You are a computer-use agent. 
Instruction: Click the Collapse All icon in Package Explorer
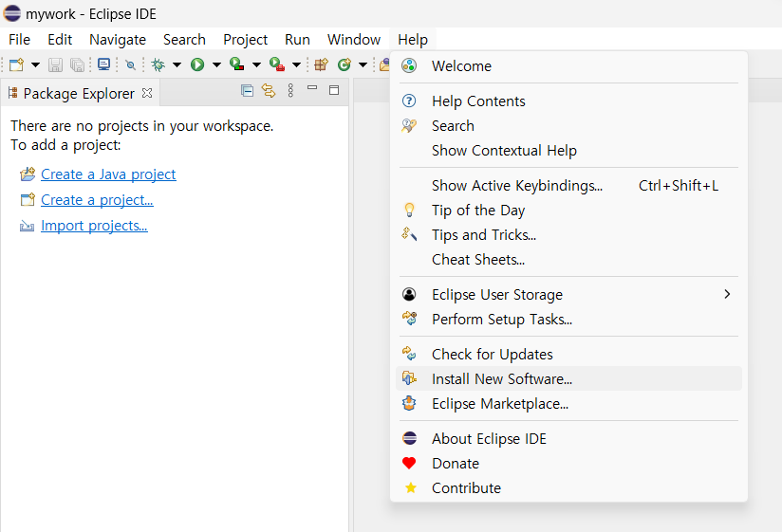[x=247, y=91]
